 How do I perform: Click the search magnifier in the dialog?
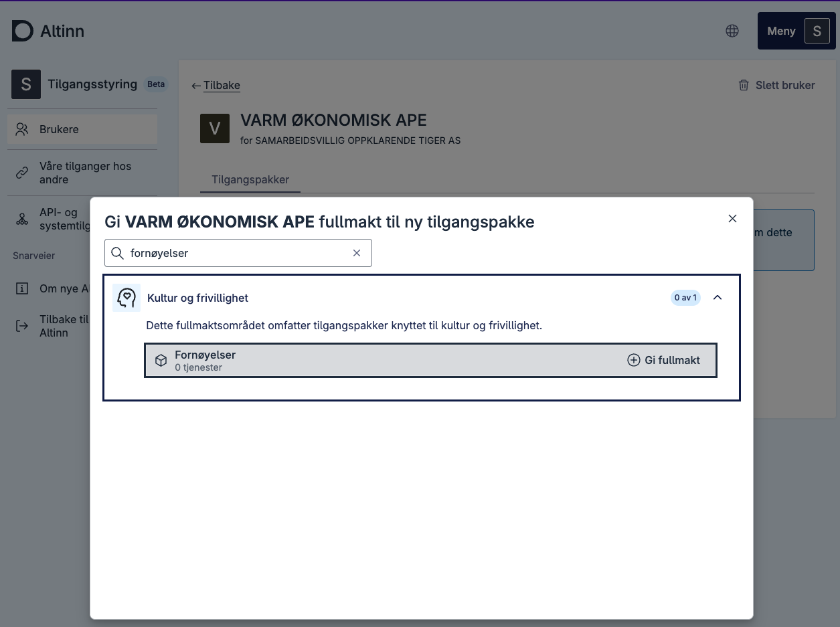(117, 253)
